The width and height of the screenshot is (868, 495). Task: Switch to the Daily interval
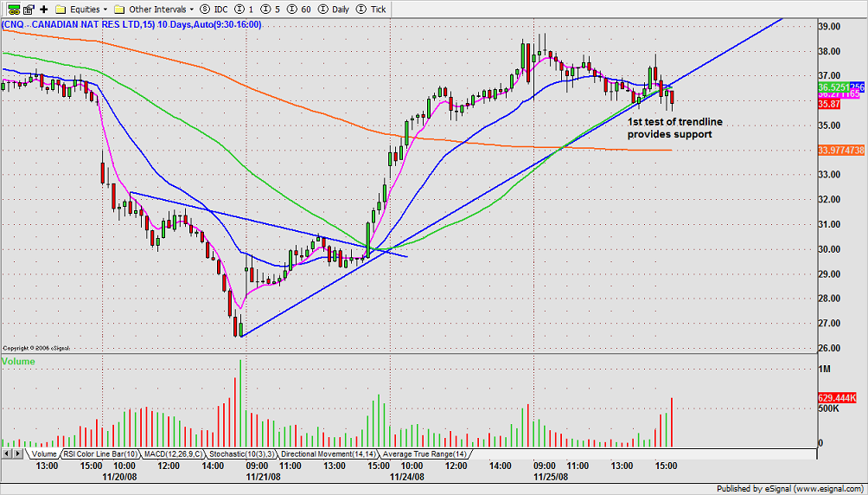point(334,10)
